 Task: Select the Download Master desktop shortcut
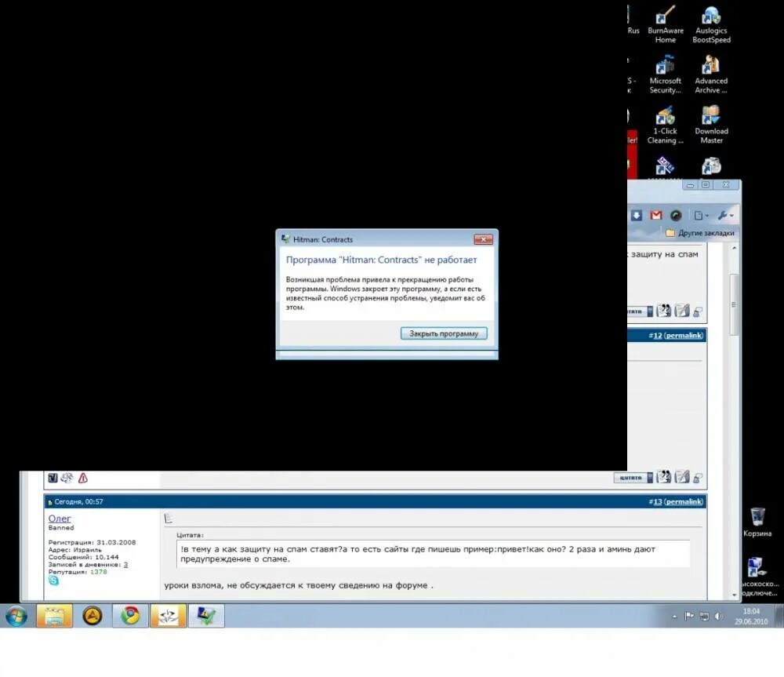711,125
